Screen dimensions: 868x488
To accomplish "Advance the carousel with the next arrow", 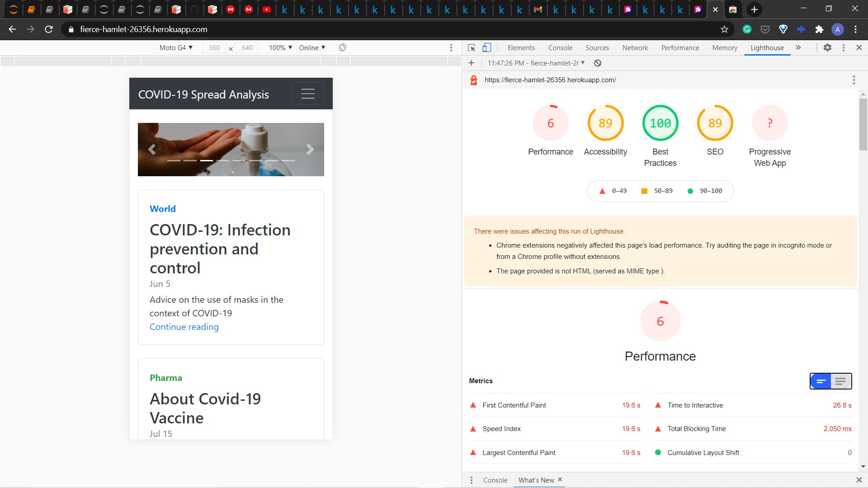I will [x=310, y=150].
